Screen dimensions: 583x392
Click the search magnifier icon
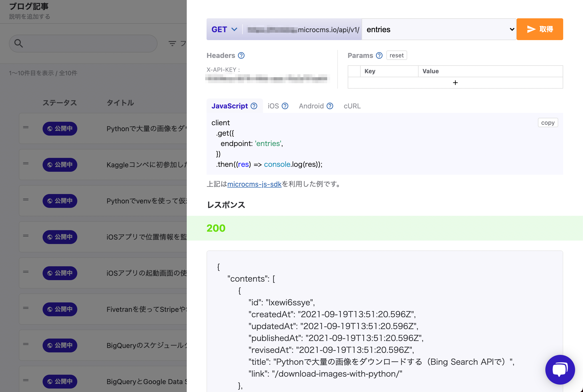(19, 43)
